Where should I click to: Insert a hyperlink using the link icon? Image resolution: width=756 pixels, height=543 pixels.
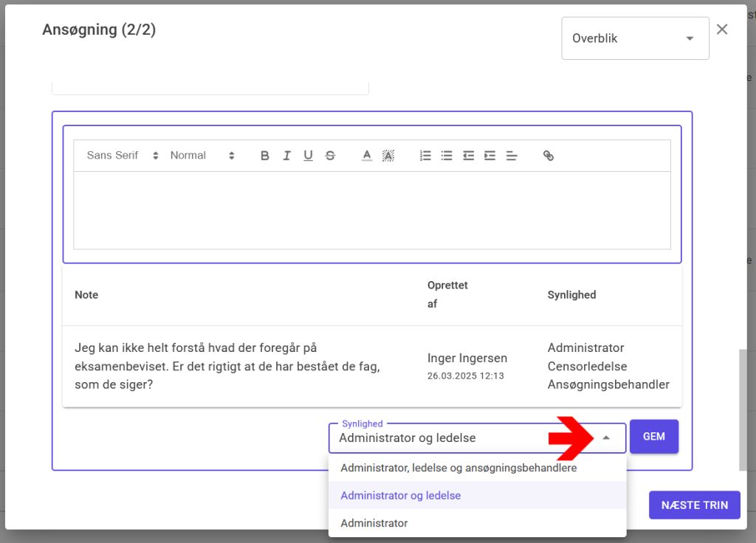pos(549,156)
